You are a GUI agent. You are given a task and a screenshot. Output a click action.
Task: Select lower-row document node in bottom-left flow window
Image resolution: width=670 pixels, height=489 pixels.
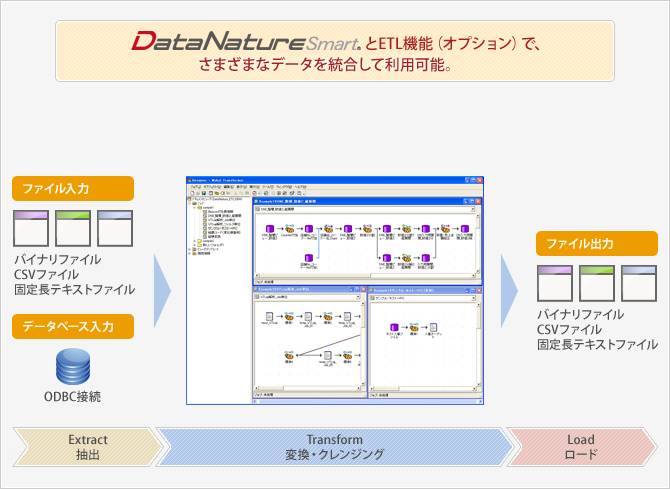pos(328,356)
